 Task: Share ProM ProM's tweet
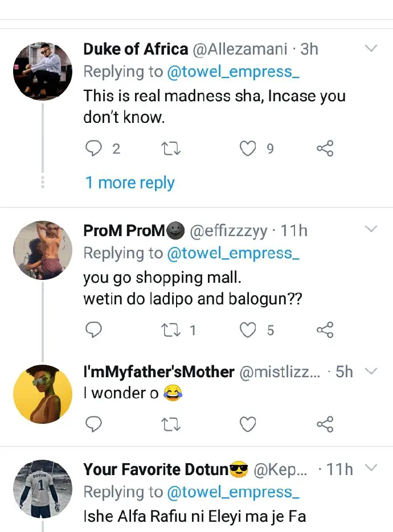coord(325,330)
